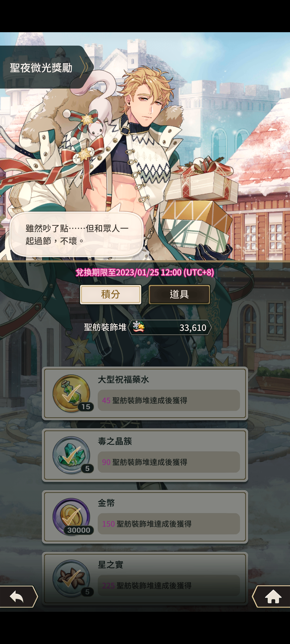Tap the 兌換期限至2023/01/25 deadline text
The width and height of the screenshot is (290, 644).
coord(145,272)
